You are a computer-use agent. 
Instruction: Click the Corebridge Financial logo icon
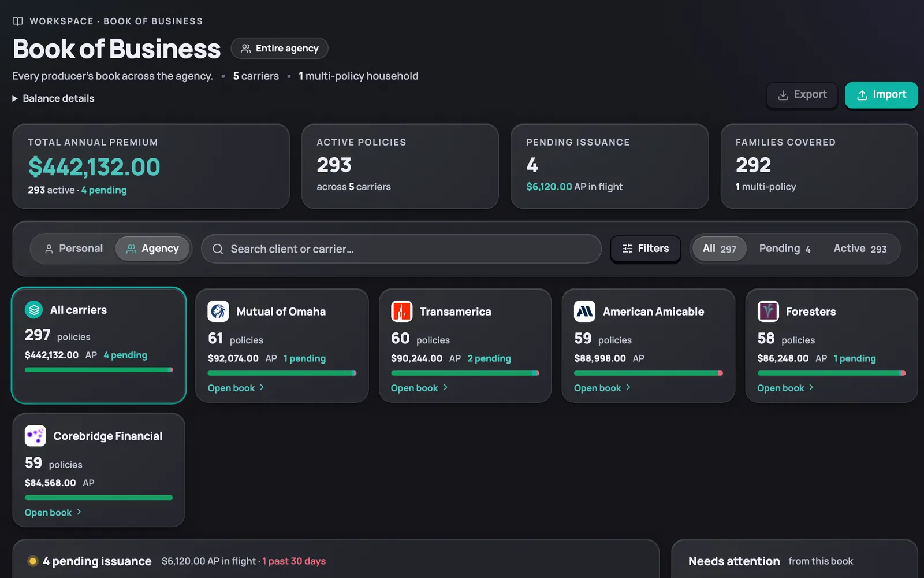click(x=35, y=436)
